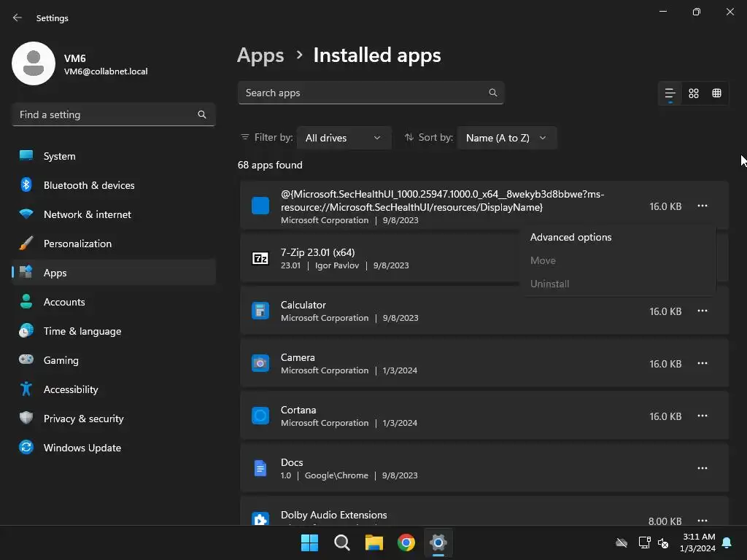
Task: Open Gaming settings
Action: (x=61, y=360)
